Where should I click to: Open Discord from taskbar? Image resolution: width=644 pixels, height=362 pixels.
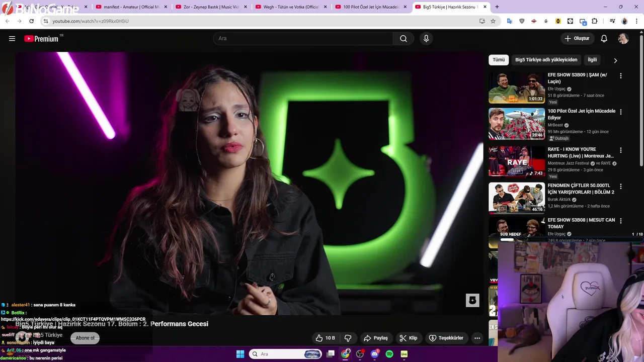pyautogui.click(x=374, y=354)
